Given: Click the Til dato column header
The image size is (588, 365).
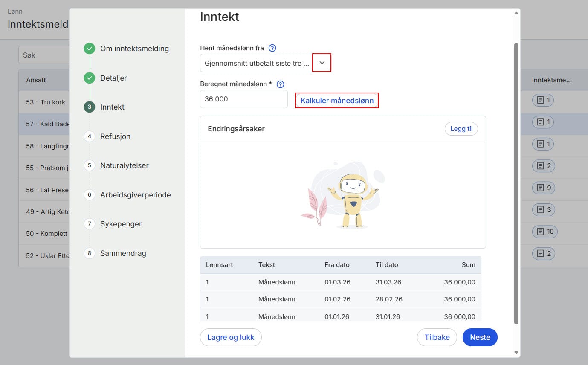Looking at the screenshot, I should coord(387,264).
